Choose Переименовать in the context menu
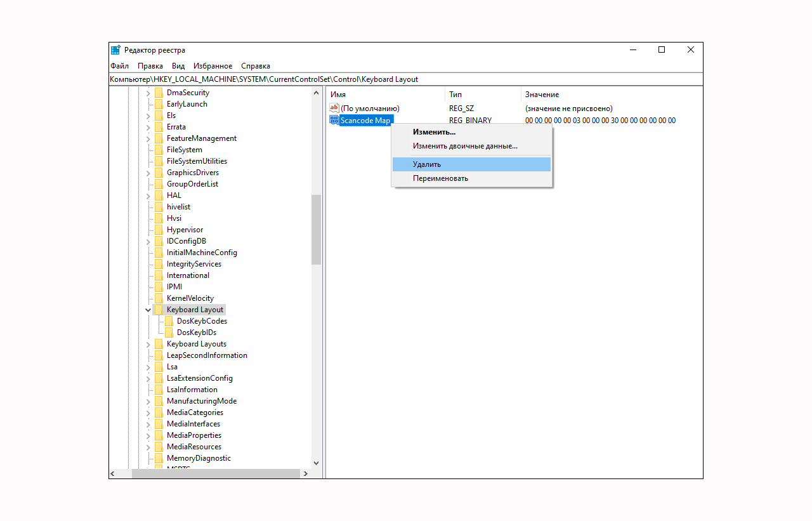The width and height of the screenshot is (812, 521). click(471, 178)
